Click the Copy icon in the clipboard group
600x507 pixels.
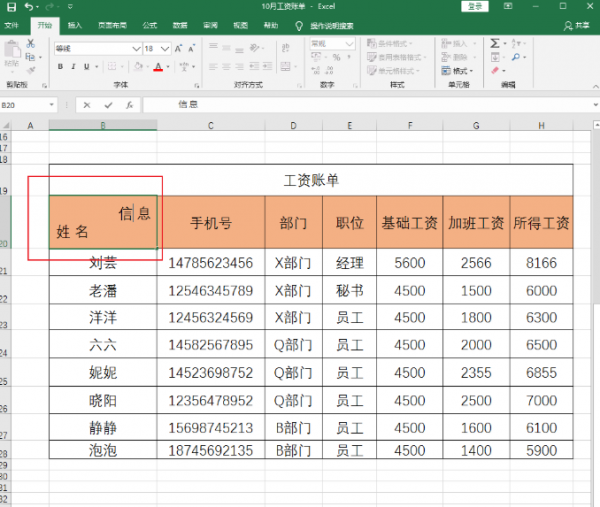point(30,57)
